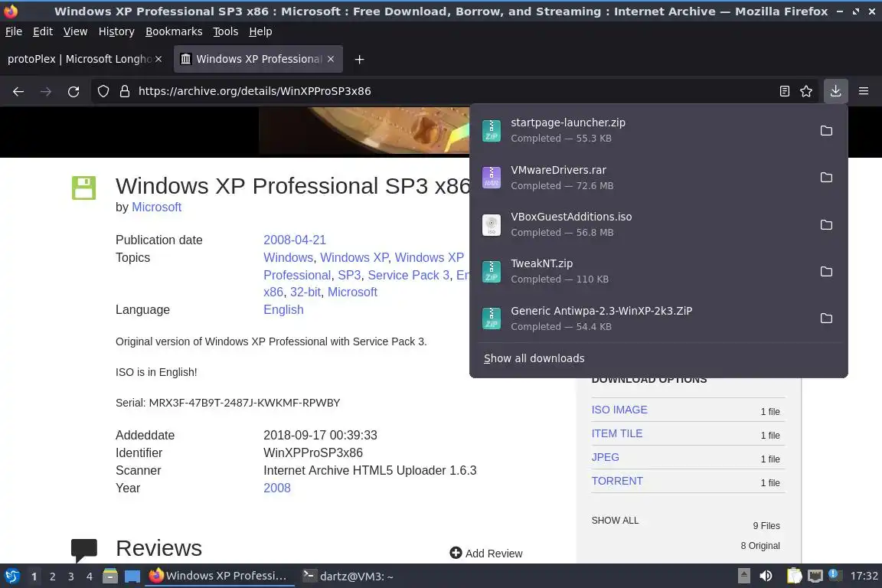
Task: Open the network tray icon
Action: click(x=815, y=576)
